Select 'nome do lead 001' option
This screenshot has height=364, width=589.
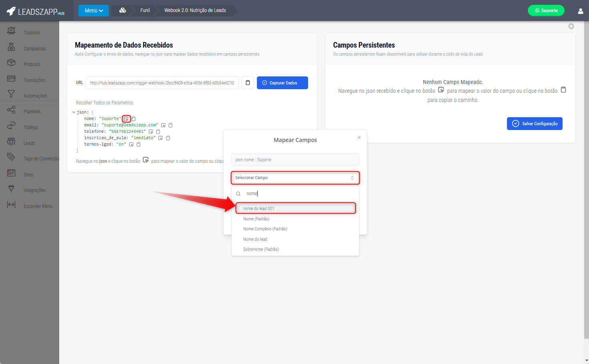[x=296, y=208]
